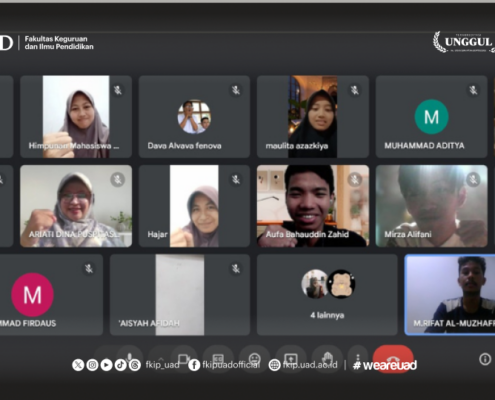
Task: Open the "4 lainnya" other participants label
Action: click(x=327, y=315)
